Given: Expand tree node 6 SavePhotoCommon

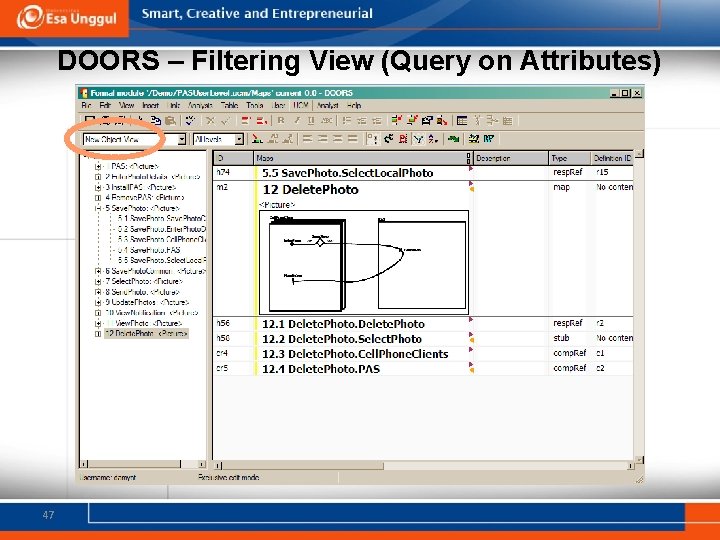Looking at the screenshot, I should (98, 271).
